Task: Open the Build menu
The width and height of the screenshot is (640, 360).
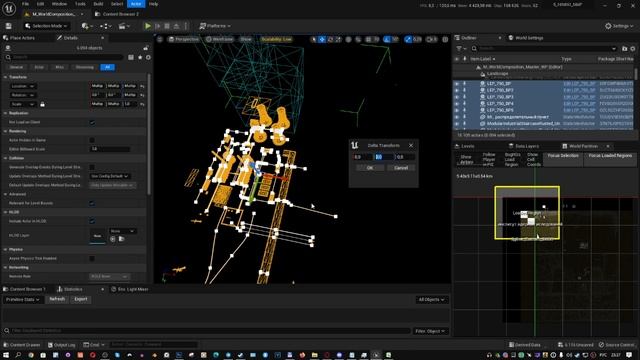Action: pos(98,4)
